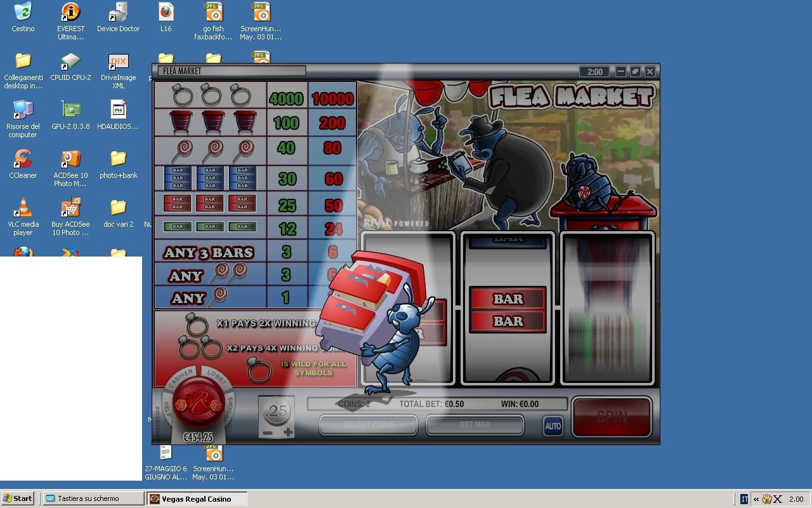Click the middle reel showing BAR BAR
This screenshot has height=508, width=812.
tap(508, 308)
